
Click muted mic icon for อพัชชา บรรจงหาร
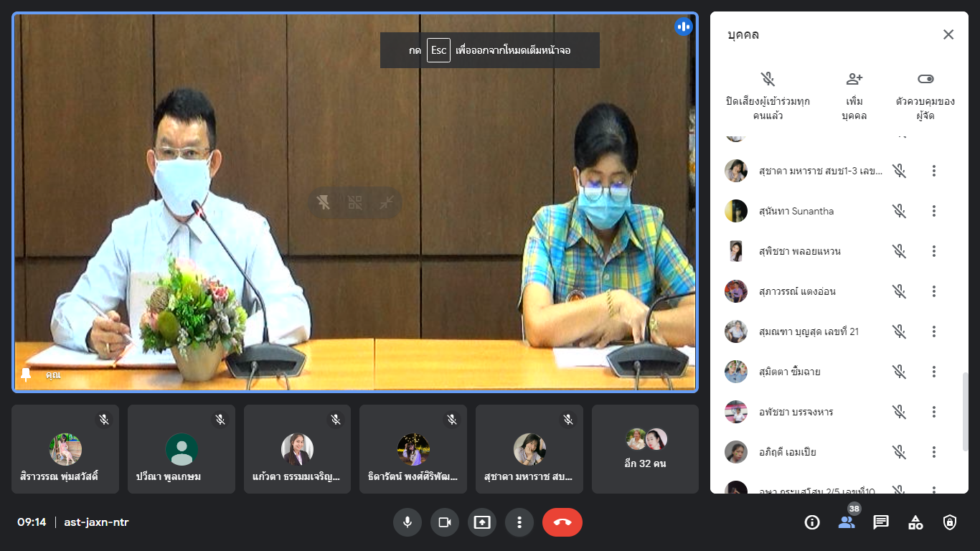[x=900, y=412]
